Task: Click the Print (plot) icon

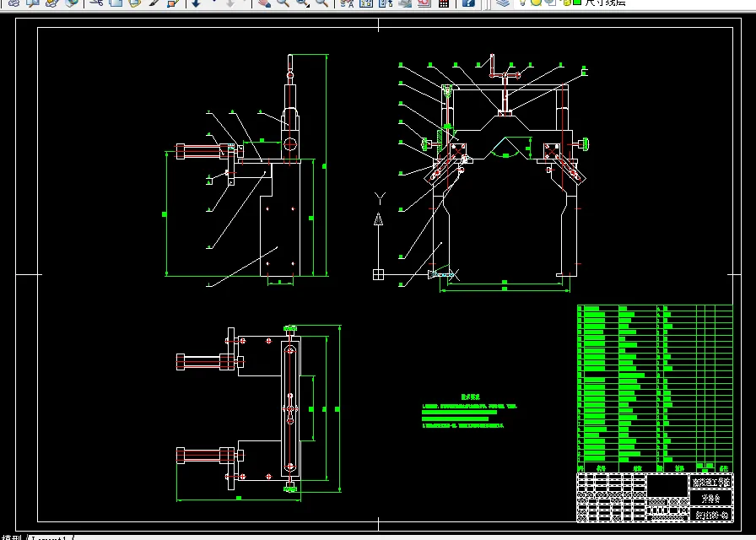Action: (13, 3)
